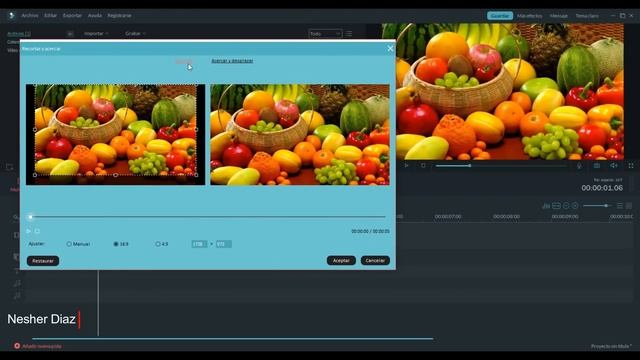640x360 pixels.
Task: Toggle fullscreen preview icon
Action: tap(631, 165)
